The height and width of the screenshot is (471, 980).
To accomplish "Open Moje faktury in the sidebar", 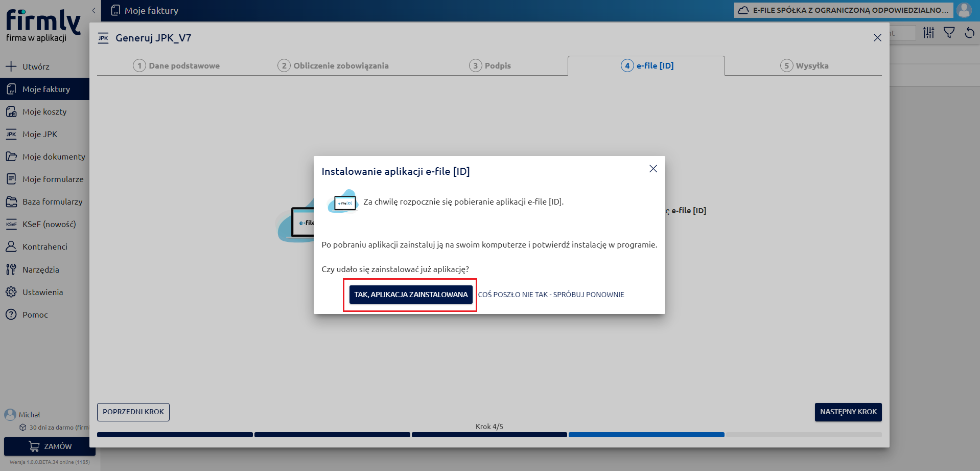I will pyautogui.click(x=45, y=89).
